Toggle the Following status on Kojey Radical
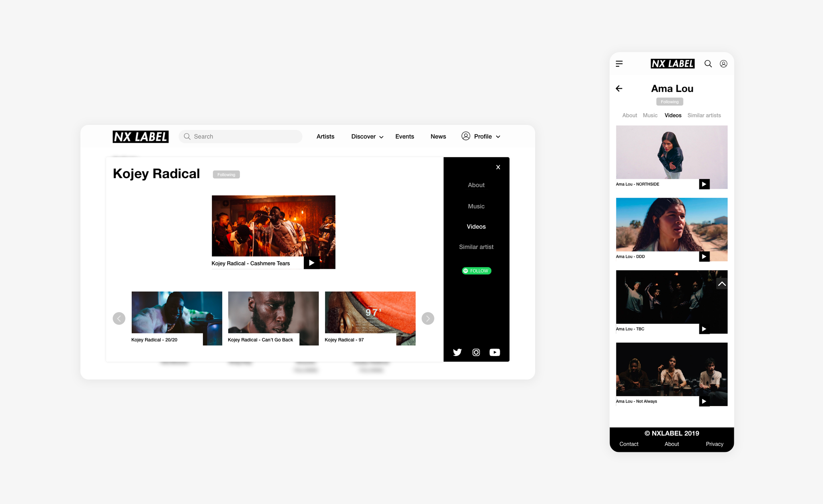Viewport: 823px width, 504px height. point(225,174)
